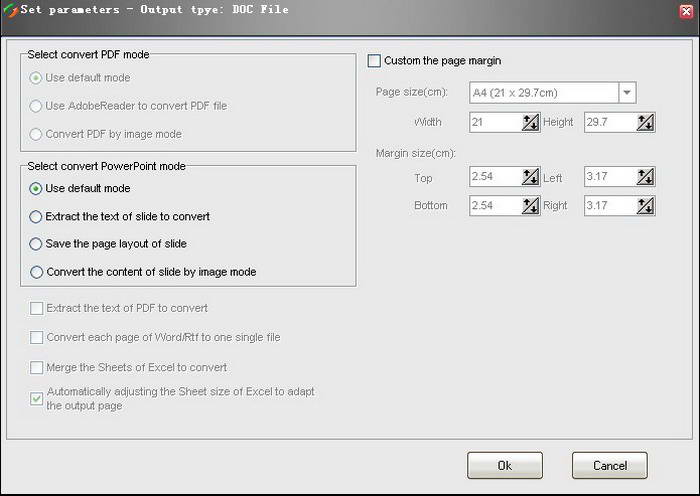
Task: Select Extract the text of slide option
Action: click(x=36, y=217)
